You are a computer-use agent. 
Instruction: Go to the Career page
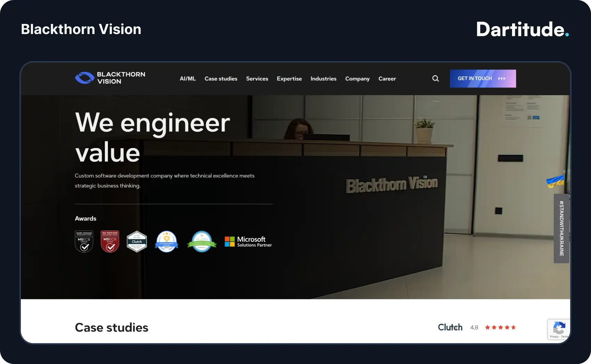(387, 79)
